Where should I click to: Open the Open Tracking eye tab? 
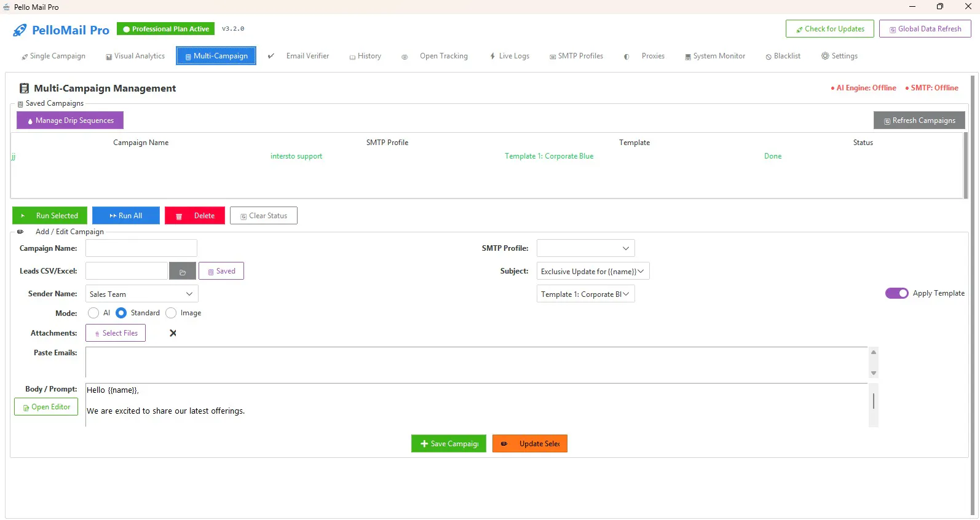435,56
